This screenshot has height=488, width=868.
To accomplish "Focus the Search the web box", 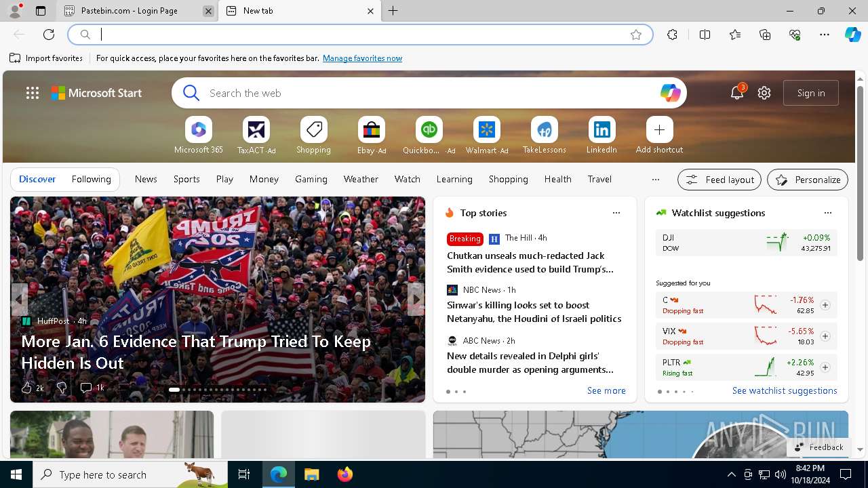I will (x=429, y=93).
